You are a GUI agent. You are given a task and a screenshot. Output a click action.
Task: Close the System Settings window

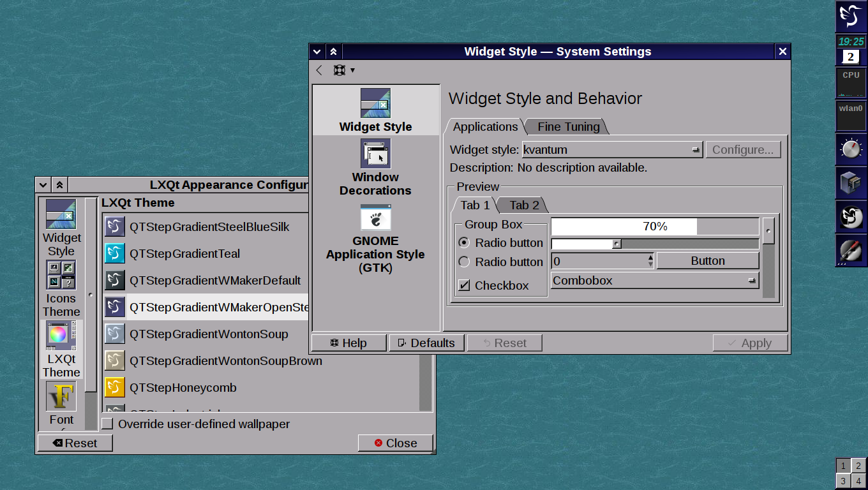point(783,52)
